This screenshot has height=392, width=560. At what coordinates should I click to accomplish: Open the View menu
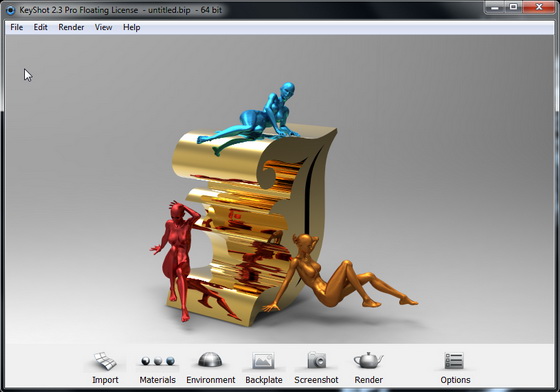(x=103, y=27)
